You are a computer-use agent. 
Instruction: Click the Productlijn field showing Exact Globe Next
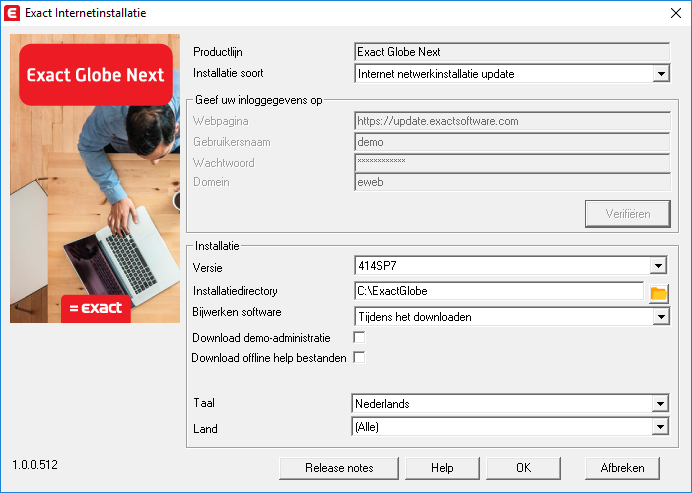pos(512,52)
